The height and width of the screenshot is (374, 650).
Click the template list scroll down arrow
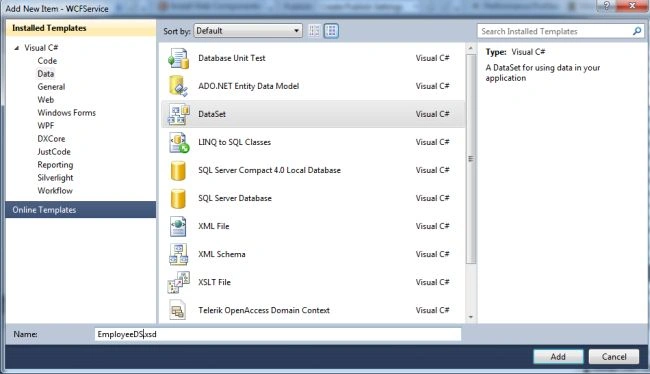point(471,317)
